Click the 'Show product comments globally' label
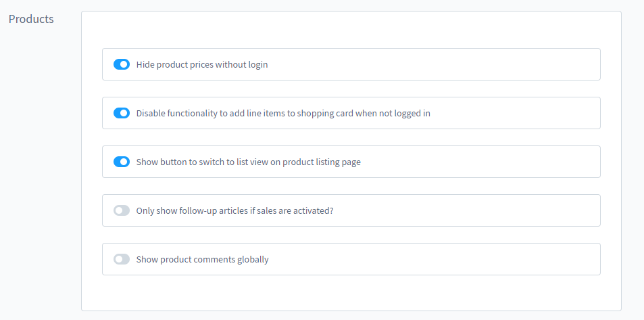 click(202, 260)
